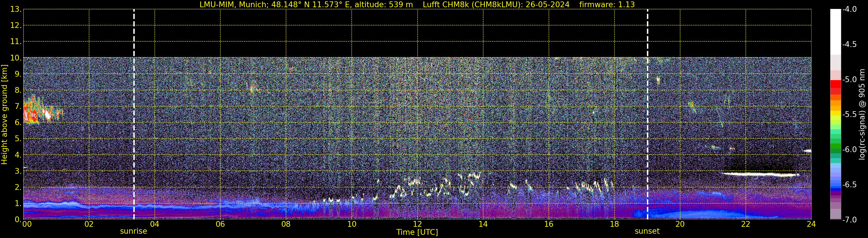Click the "12" height axis tick label
Screen dimensions: 868x238
tap(16, 26)
